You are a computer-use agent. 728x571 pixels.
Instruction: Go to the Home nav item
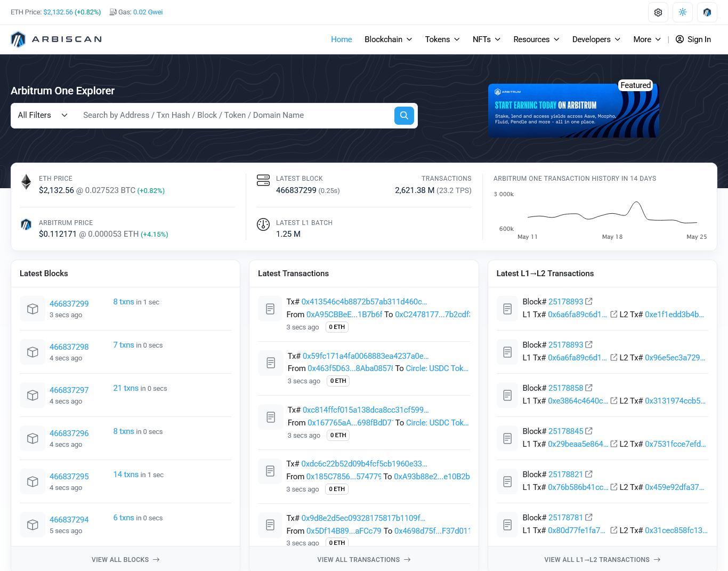pos(342,39)
